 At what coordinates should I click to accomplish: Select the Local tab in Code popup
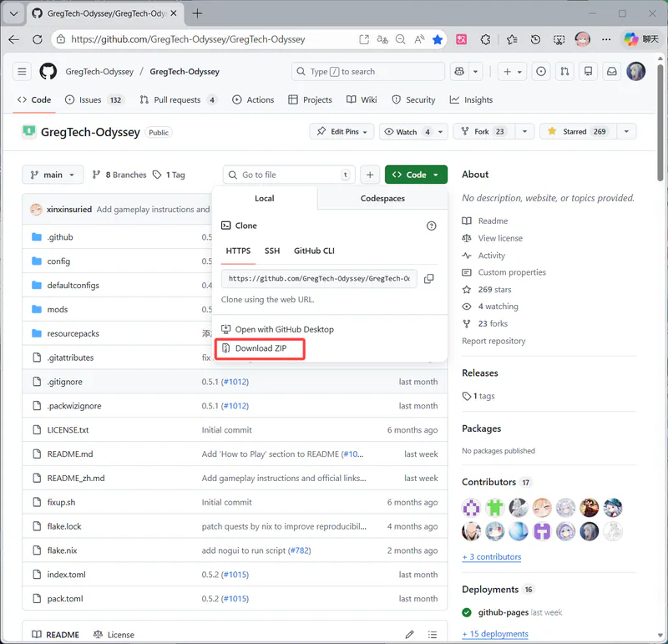[264, 199]
